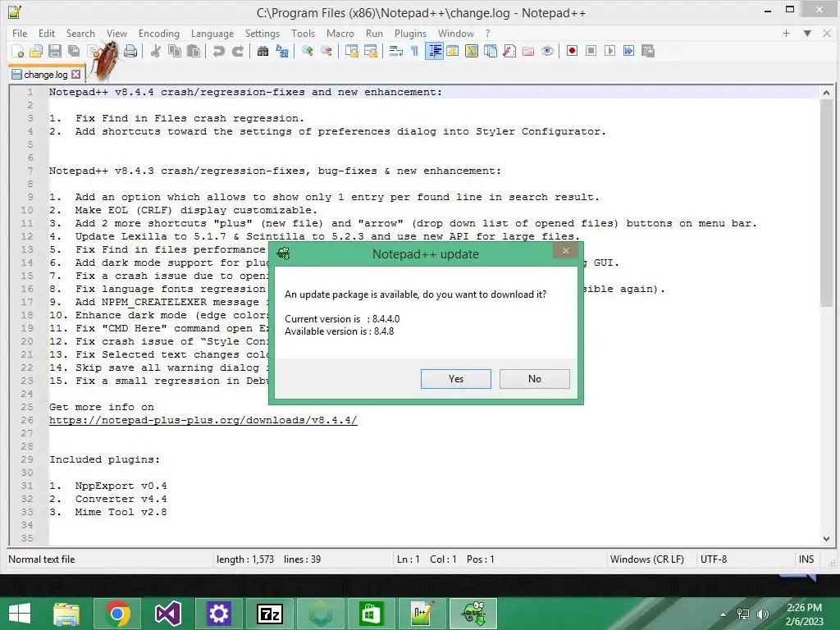Open 7-Zip from taskbar
Viewport: 840px width, 630px height.
click(x=269, y=614)
